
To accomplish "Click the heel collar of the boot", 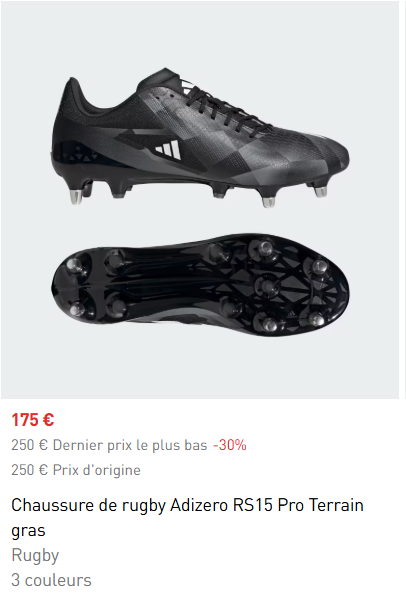I will pyautogui.click(x=78, y=92).
